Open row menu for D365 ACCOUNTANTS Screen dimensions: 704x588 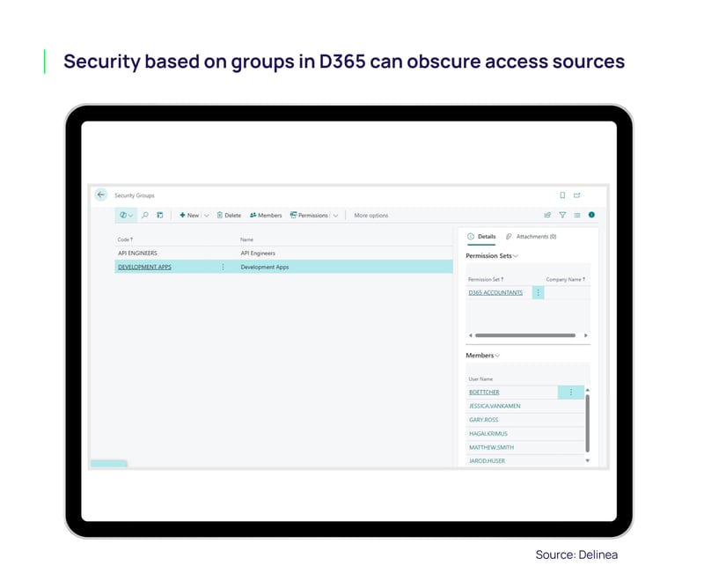(538, 292)
